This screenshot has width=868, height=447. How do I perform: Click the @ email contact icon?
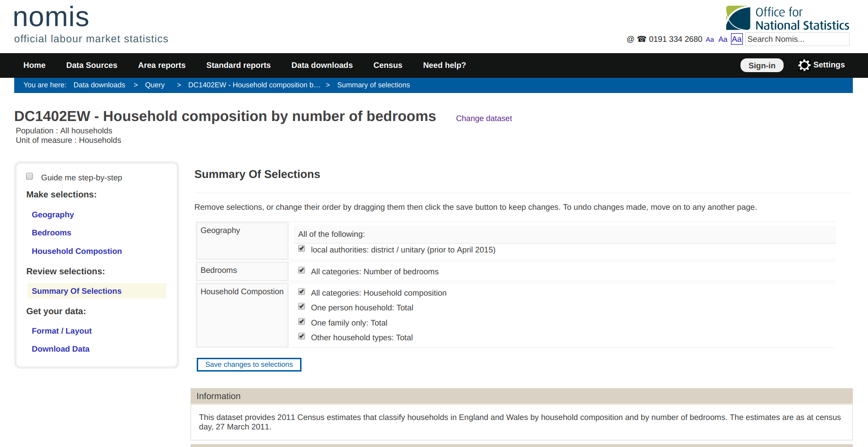click(x=630, y=39)
